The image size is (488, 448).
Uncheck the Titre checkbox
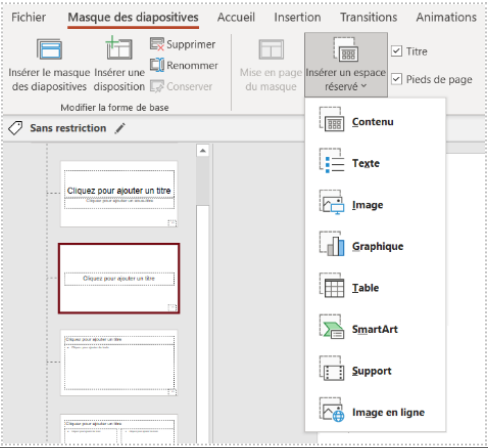tap(396, 51)
